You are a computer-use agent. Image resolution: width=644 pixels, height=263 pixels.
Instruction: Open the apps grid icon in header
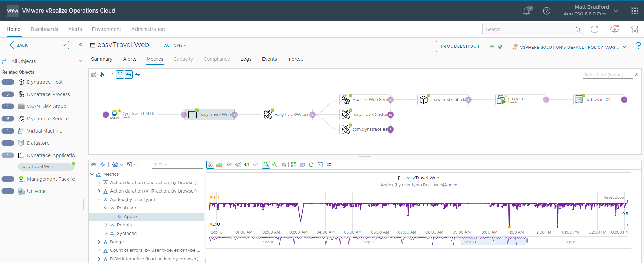tap(635, 11)
